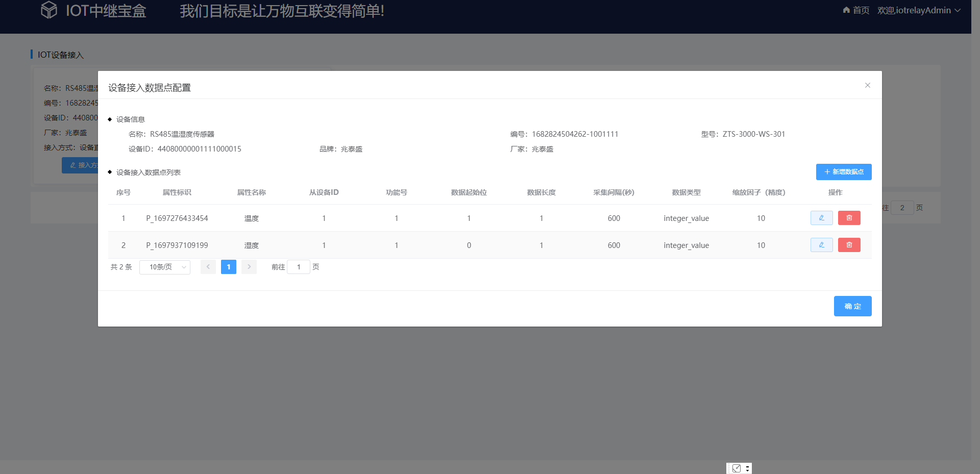Close the 设备接入数据点配置 dialog
Image resolution: width=980 pixels, height=474 pixels.
(867, 85)
